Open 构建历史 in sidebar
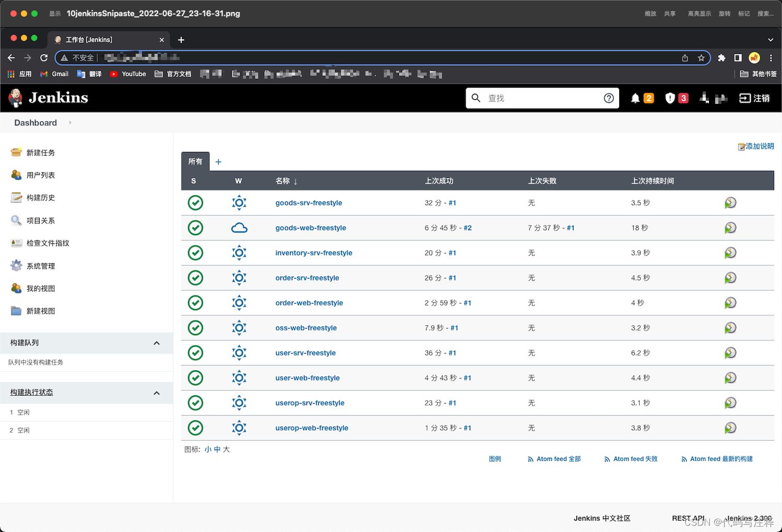 tap(41, 197)
